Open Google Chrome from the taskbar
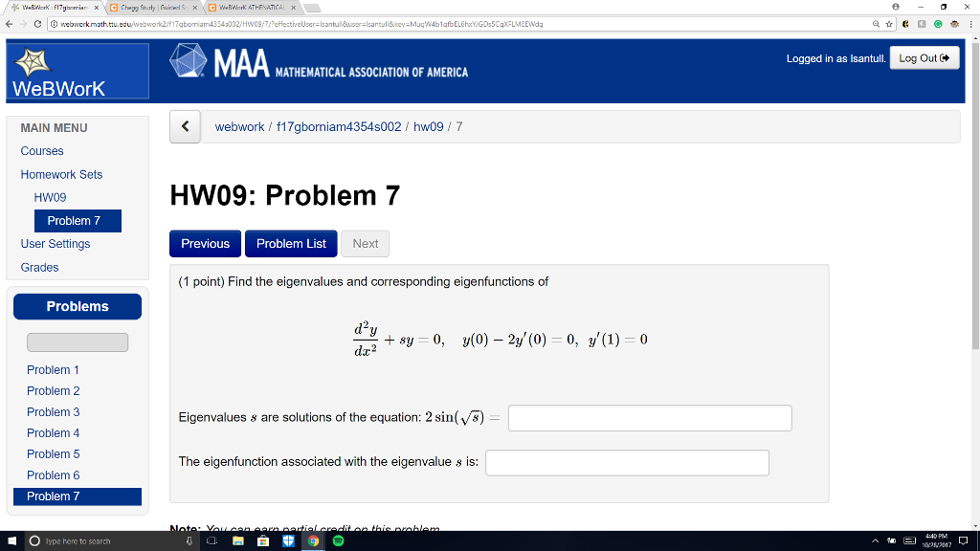Image resolution: width=980 pixels, height=551 pixels. pos(313,540)
